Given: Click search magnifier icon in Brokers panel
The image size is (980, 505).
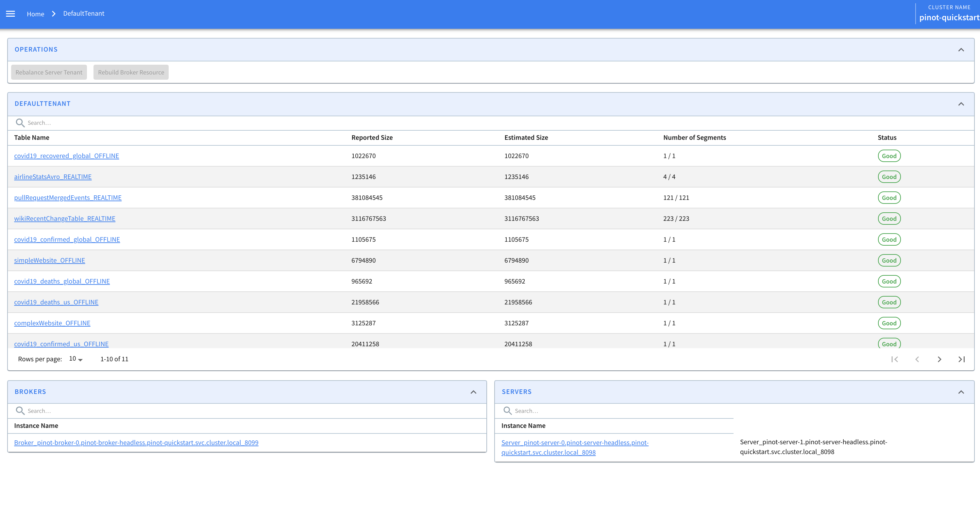Looking at the screenshot, I should coord(20,411).
